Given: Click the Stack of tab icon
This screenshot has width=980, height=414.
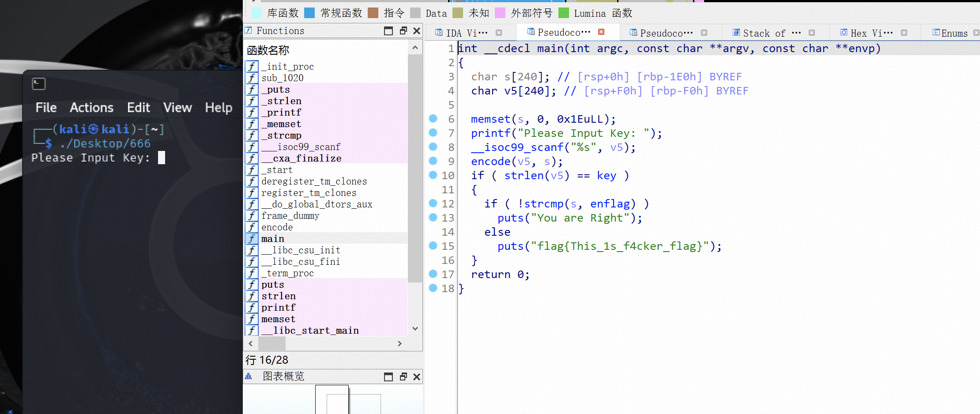Looking at the screenshot, I should click(736, 33).
